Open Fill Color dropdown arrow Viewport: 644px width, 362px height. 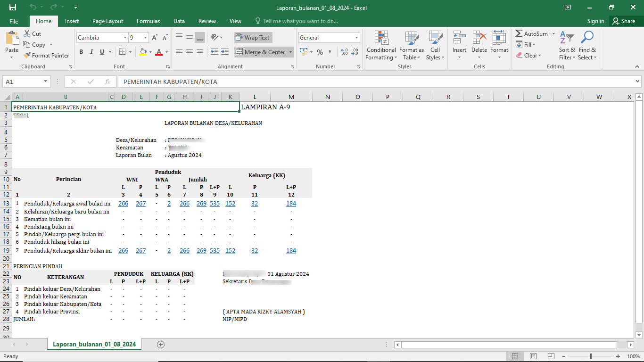(x=150, y=52)
